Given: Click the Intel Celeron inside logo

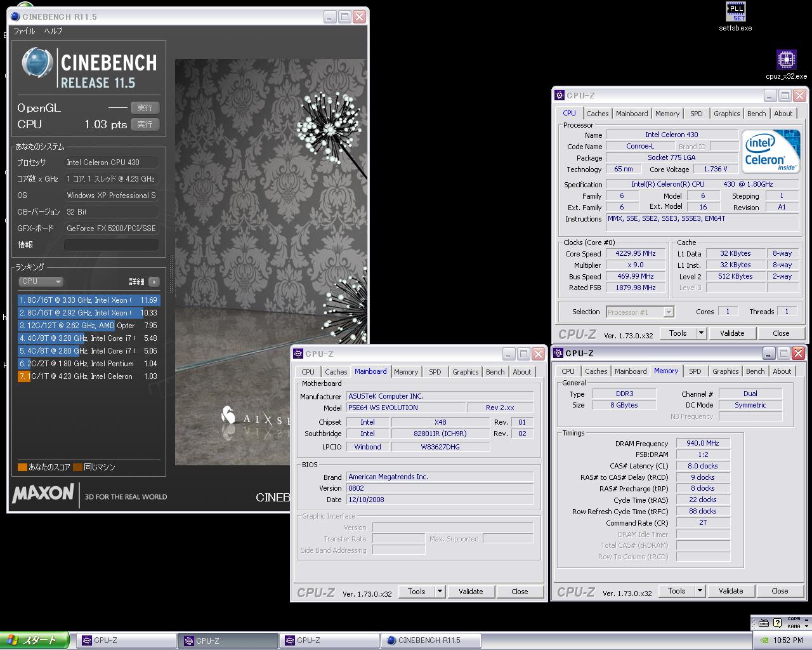Looking at the screenshot, I should (x=770, y=151).
